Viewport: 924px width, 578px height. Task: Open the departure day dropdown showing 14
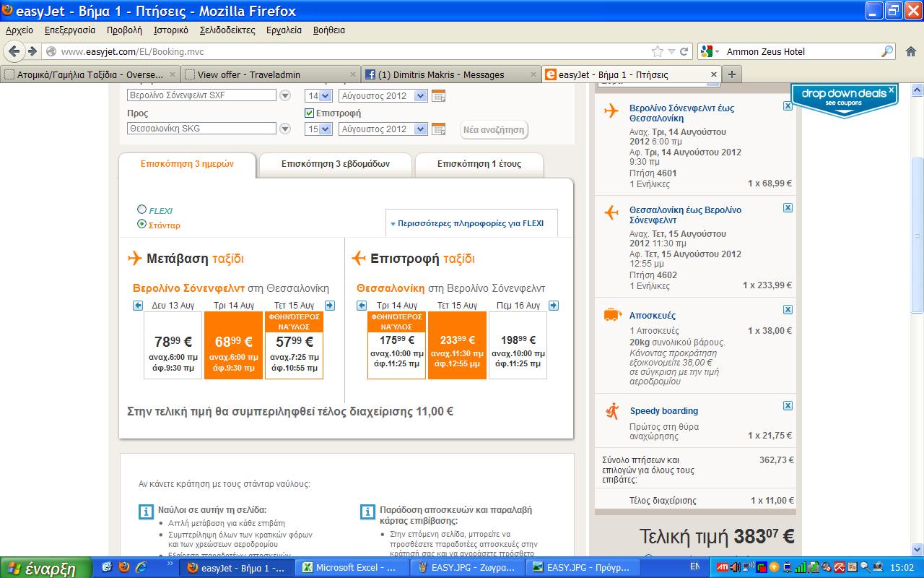[318, 95]
